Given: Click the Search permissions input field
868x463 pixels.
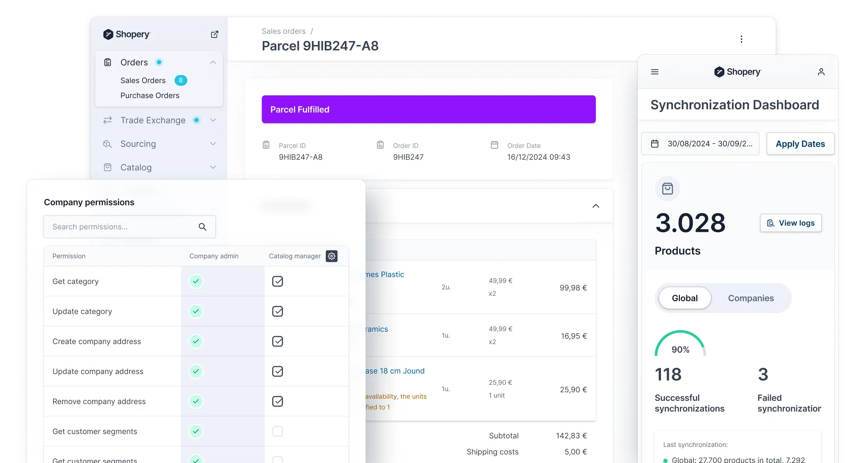Looking at the screenshot, I should (121, 227).
